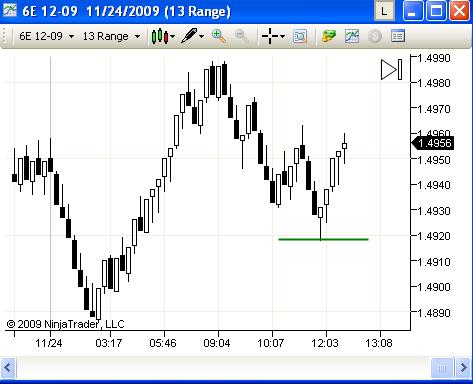
Task: Expand the drawing tools dropdown arrow
Action: 201,36
